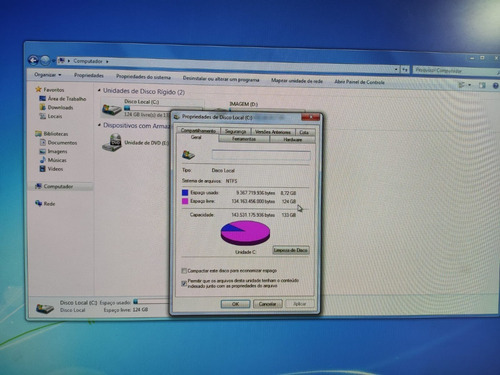500x375 pixels.
Task: Click the drive icon in details pane
Action: [45, 308]
